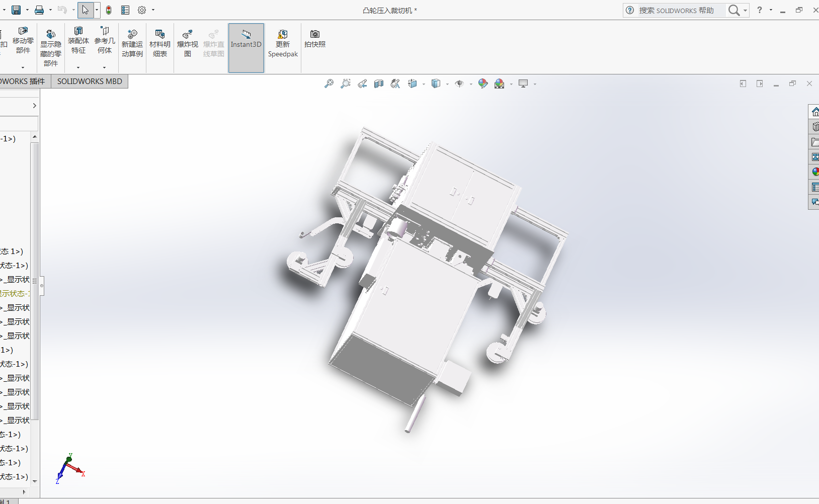Click Edit Appearance color ball
This screenshot has height=504, width=819.
(x=483, y=83)
